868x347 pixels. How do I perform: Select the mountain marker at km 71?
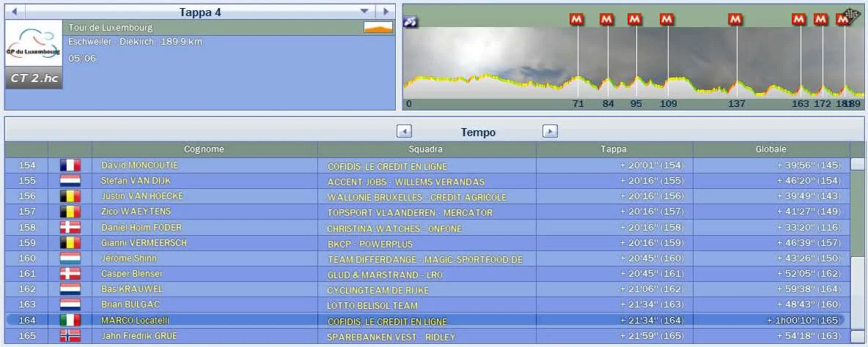click(x=577, y=19)
